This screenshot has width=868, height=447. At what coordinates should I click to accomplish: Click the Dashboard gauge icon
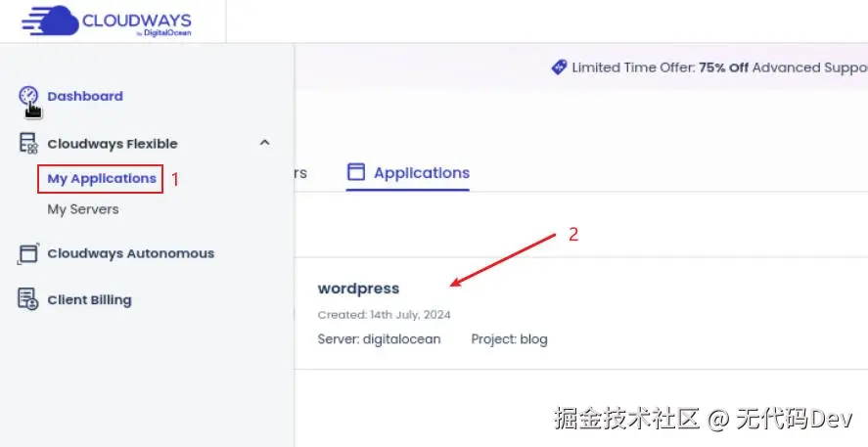click(x=28, y=96)
